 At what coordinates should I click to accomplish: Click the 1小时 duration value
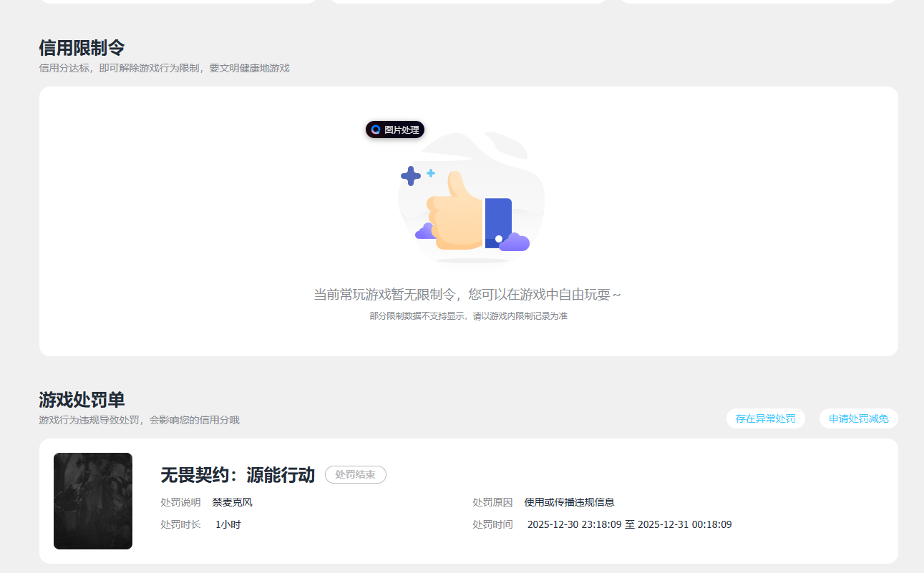pyautogui.click(x=228, y=524)
